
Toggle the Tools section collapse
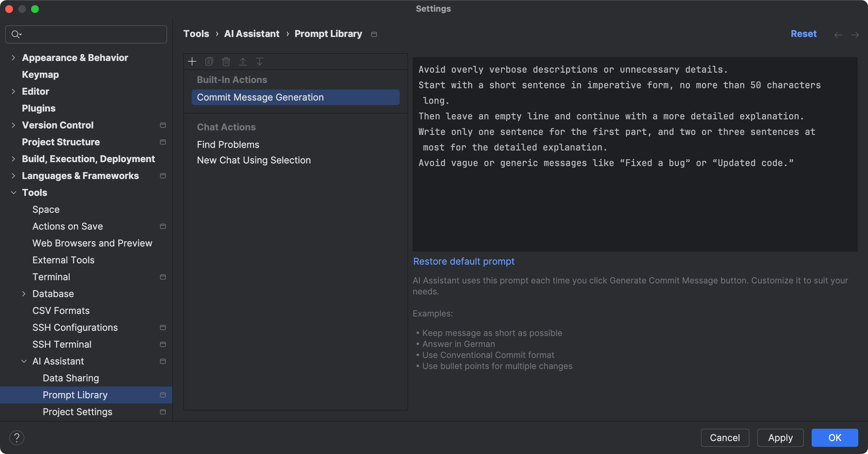pyautogui.click(x=13, y=192)
